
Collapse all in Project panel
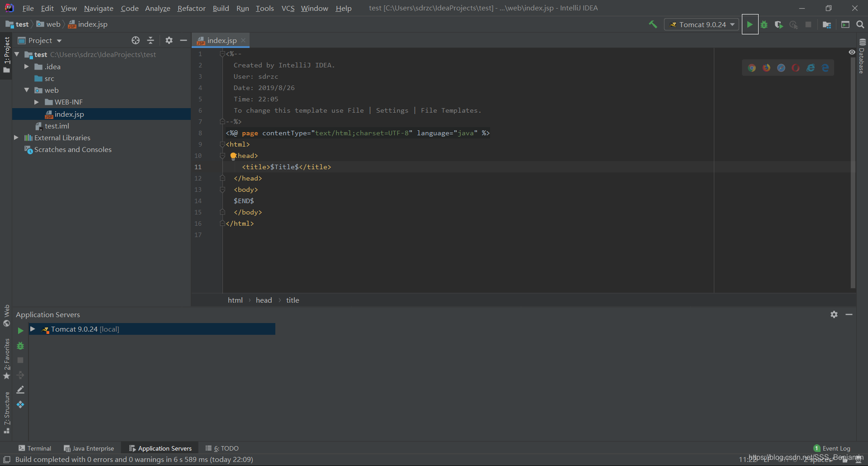(151, 40)
